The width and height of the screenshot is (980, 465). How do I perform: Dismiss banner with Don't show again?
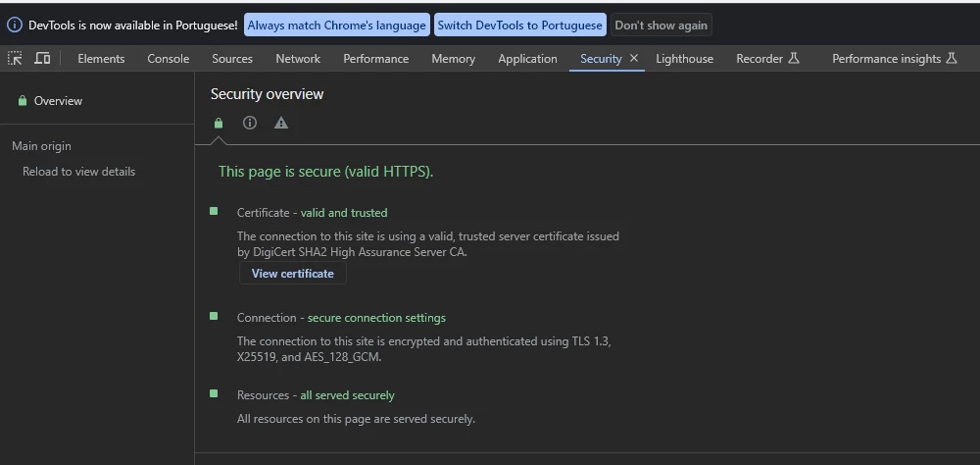pyautogui.click(x=661, y=26)
